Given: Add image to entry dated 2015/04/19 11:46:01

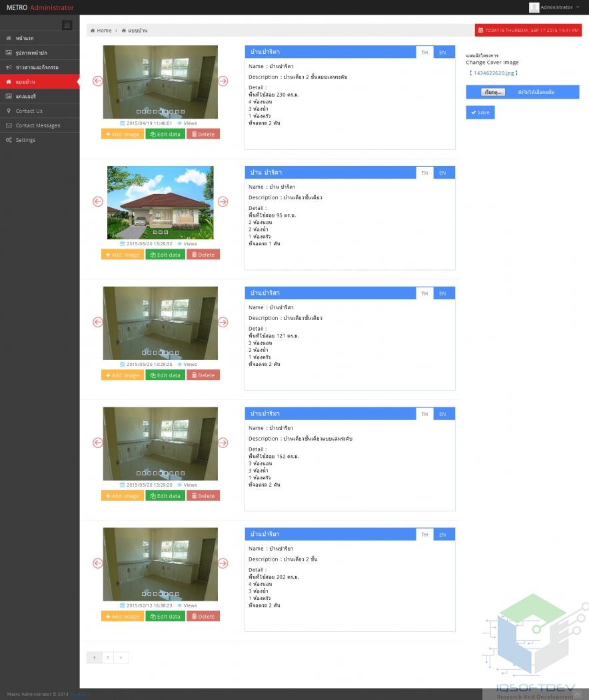Looking at the screenshot, I should [x=123, y=134].
